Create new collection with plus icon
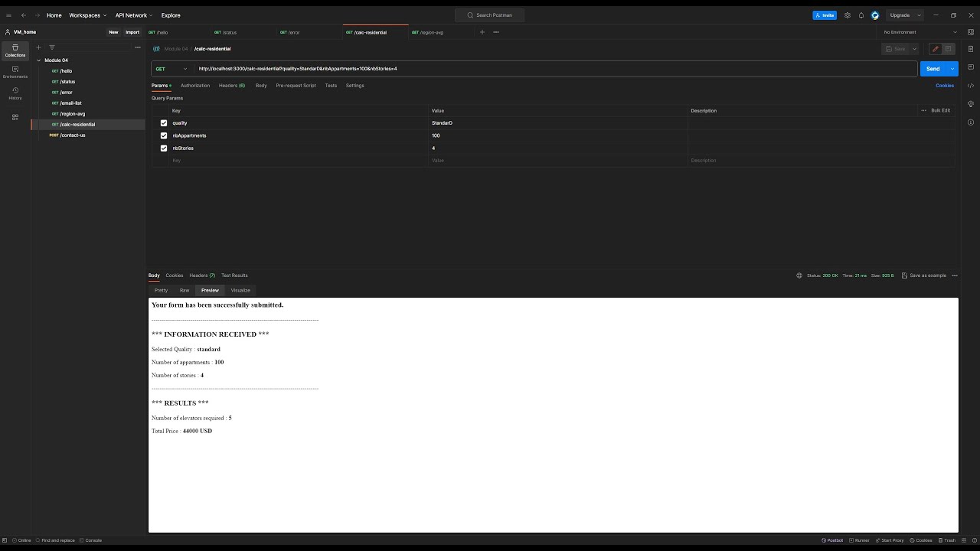The image size is (980, 551). tap(39, 47)
